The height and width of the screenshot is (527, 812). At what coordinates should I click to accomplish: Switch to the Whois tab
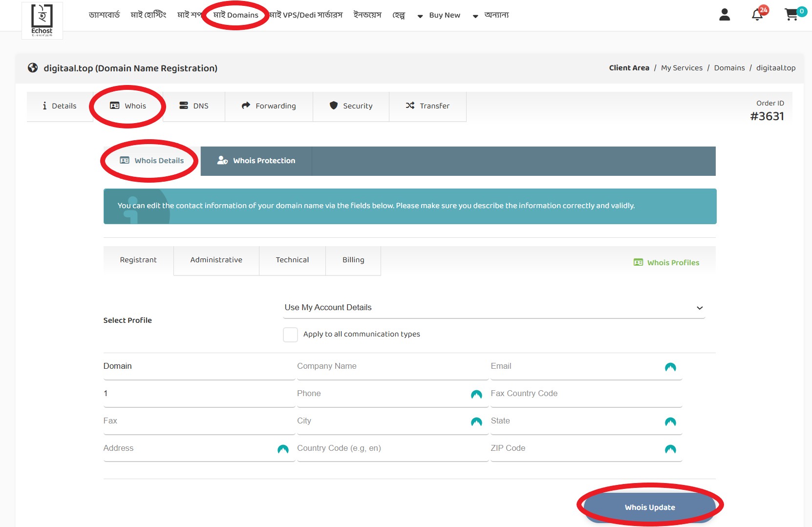click(x=128, y=106)
